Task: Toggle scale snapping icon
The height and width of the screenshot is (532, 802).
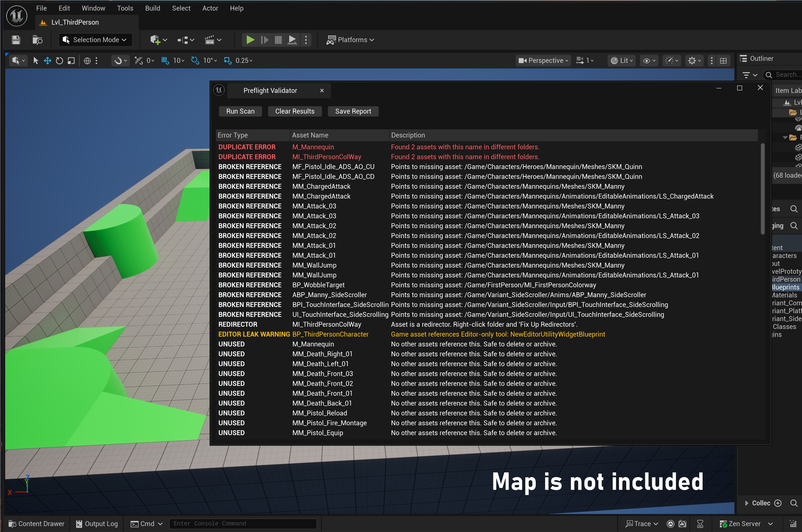Action: [228, 60]
